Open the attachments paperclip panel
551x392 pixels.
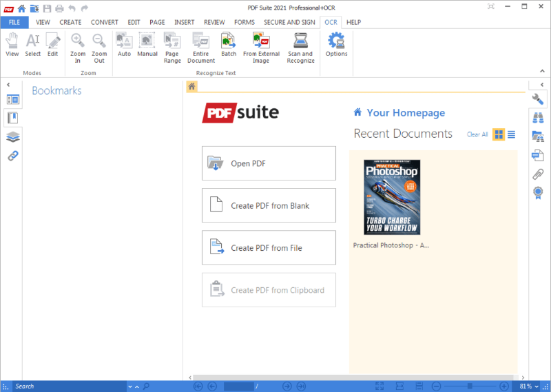click(x=538, y=174)
